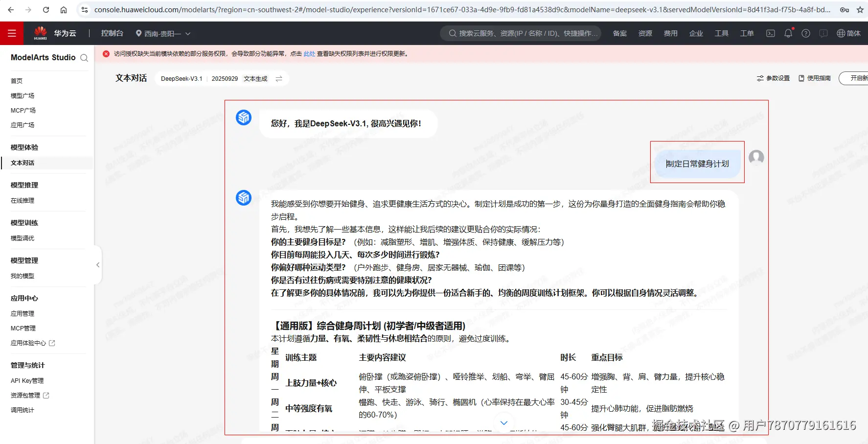Open 应用广场 in the sidebar

(23, 125)
